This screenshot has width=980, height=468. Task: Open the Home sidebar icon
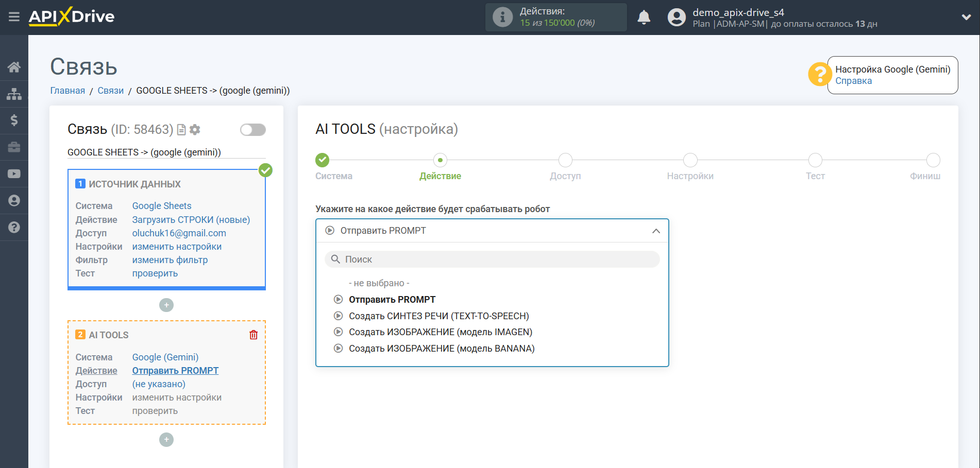point(14,67)
